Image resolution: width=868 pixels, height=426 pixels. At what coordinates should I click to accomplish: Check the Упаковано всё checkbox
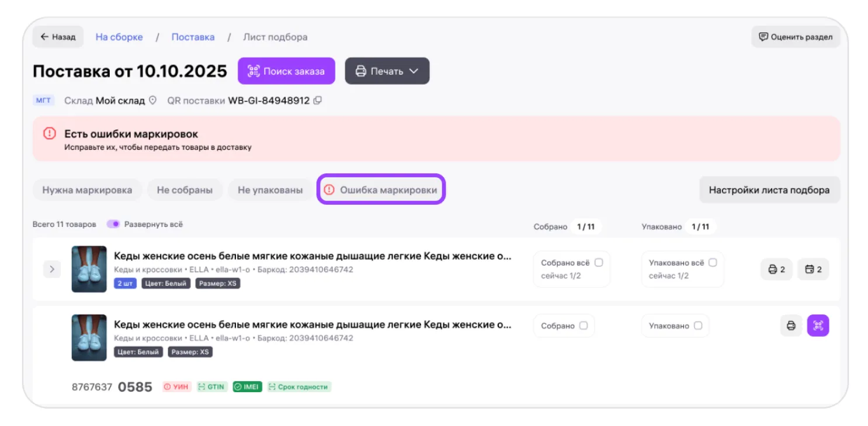(712, 263)
